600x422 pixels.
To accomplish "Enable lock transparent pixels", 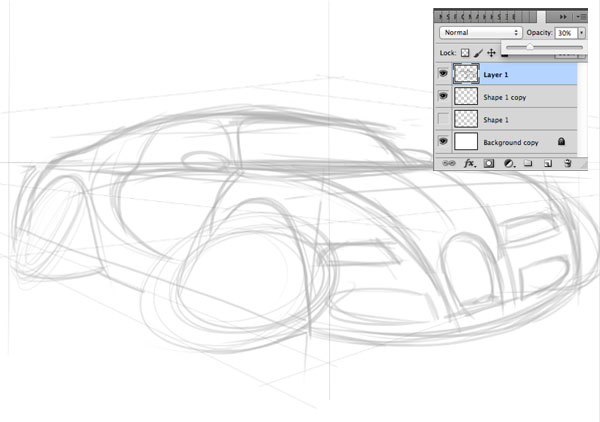I will [x=465, y=53].
